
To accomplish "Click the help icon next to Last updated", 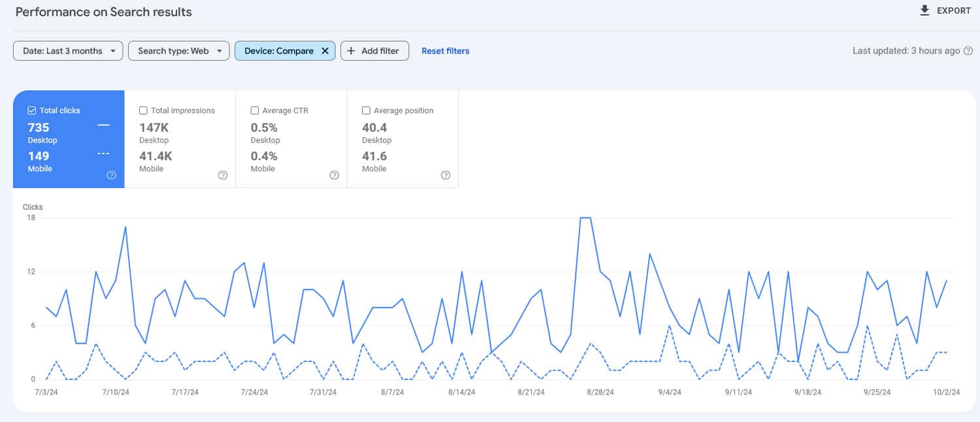I will pos(968,50).
